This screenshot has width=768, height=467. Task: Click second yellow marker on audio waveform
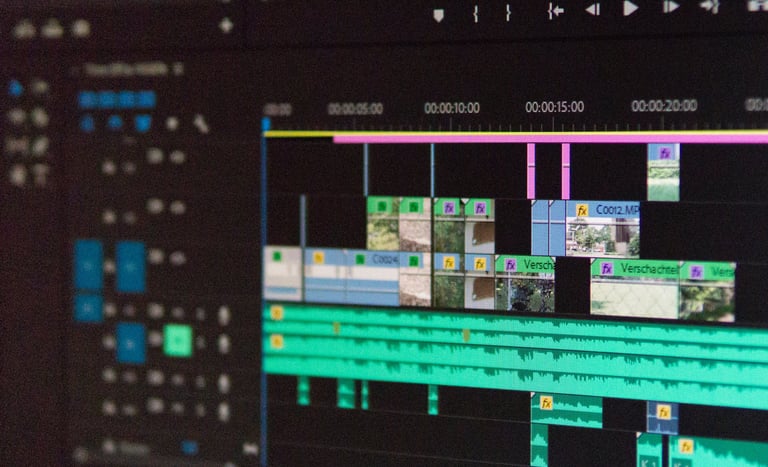[x=466, y=335]
